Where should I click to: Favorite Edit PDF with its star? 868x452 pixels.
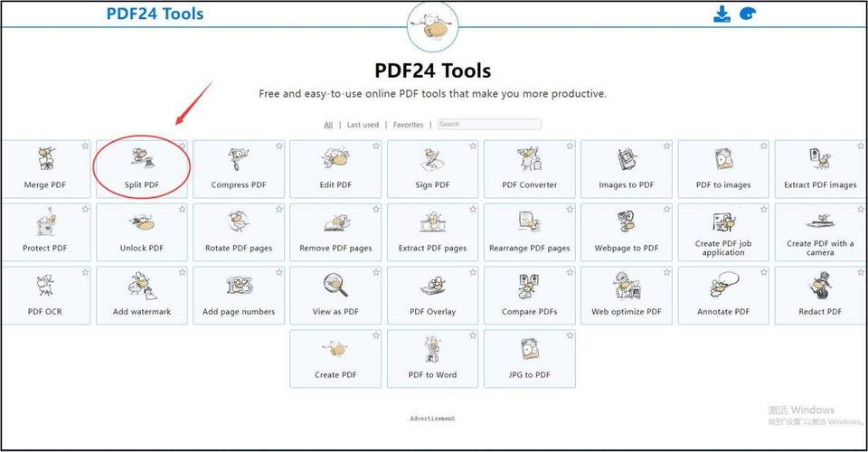tap(376, 146)
